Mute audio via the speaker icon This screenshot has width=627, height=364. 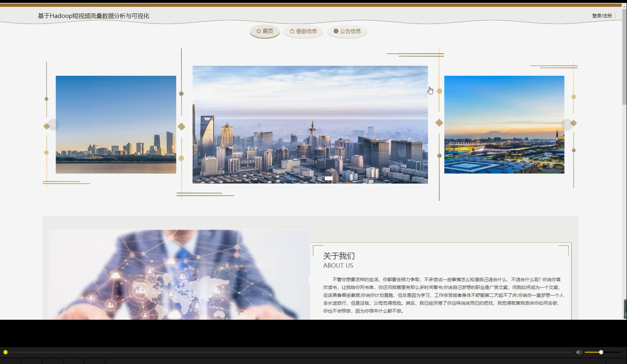pos(579,352)
